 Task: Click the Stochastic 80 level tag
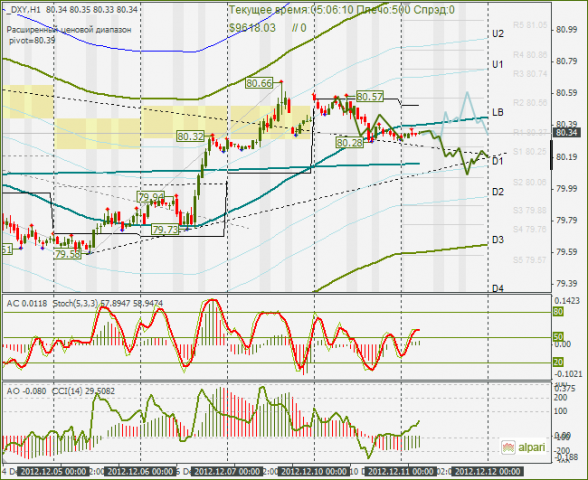pyautogui.click(x=558, y=312)
